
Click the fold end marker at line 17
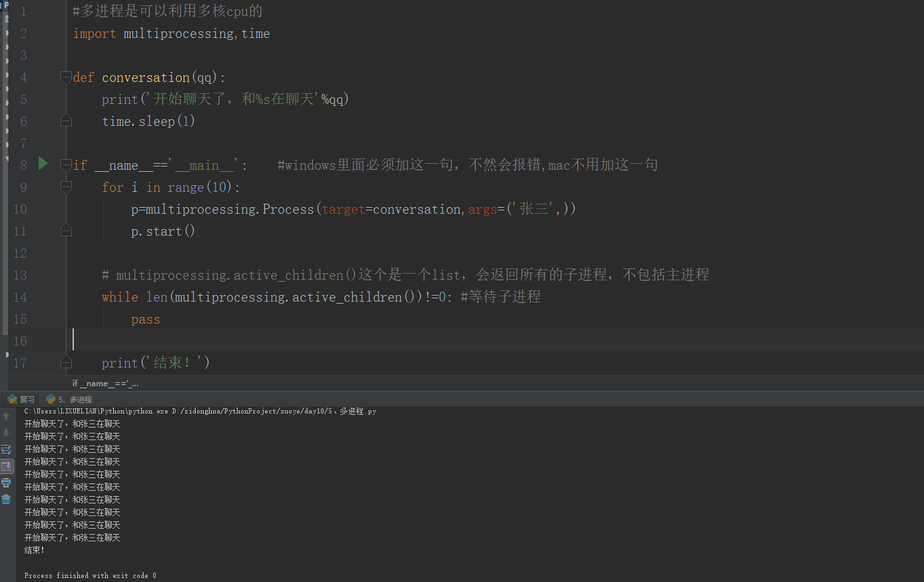tap(66, 362)
